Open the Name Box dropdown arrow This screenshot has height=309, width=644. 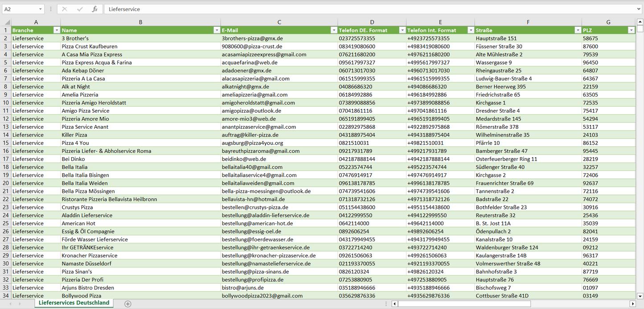[40, 9]
